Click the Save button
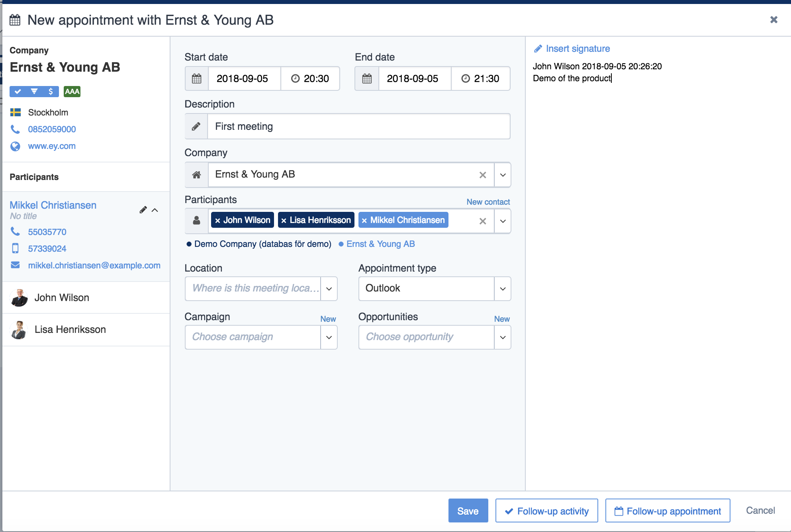791x532 pixels. click(x=468, y=511)
